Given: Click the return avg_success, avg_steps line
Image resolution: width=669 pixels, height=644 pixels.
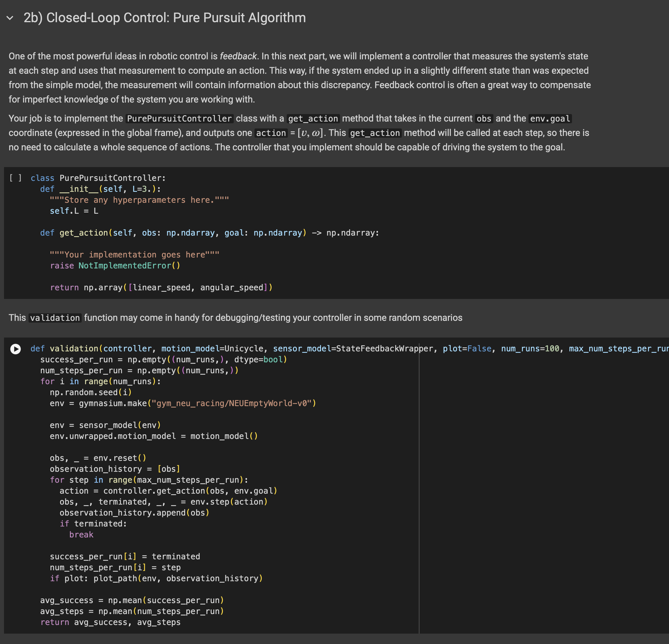Looking at the screenshot, I should [110, 622].
